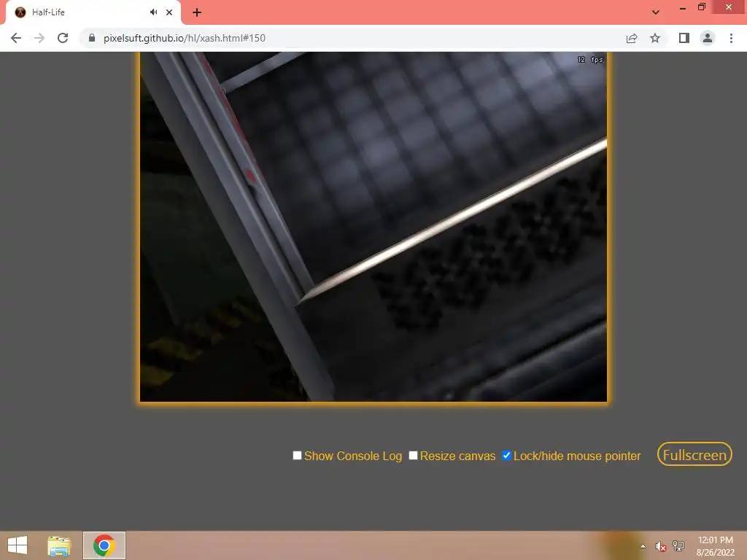Screen dimensions: 747x560
Task: Select the Half-Life tab
Action: (x=93, y=13)
